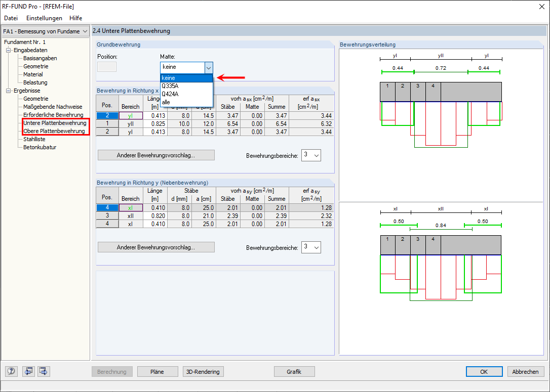Select Bereich cell xII in y table
Image resolution: width=550 pixels, height=392 pixels.
[131, 216]
